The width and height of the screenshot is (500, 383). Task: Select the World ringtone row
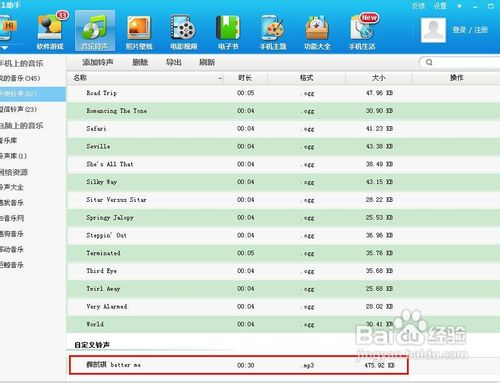283,324
